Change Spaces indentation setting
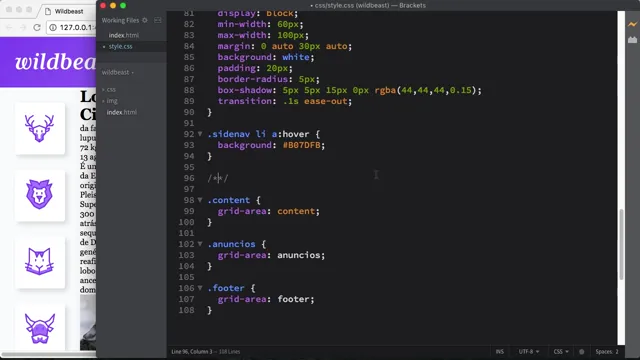The image size is (640, 360). [607, 351]
